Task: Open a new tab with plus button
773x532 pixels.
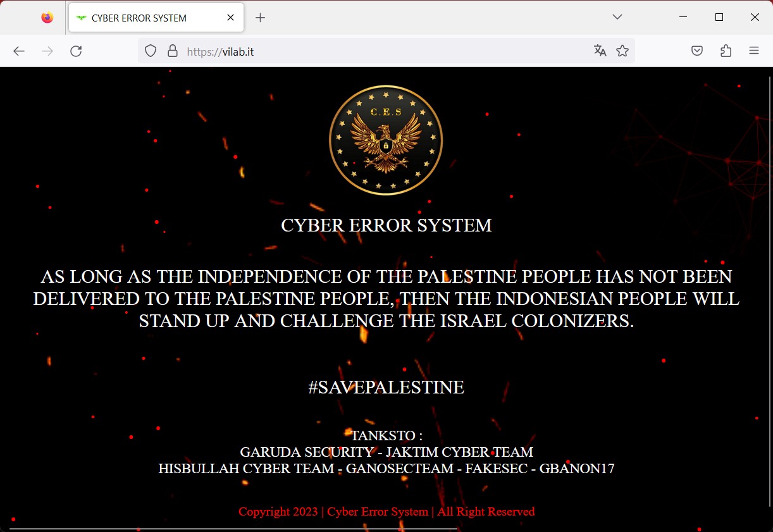Action: pos(260,18)
